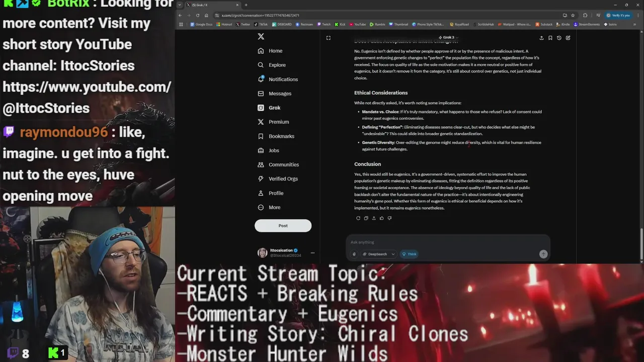644x362 pixels.
Task: Open Home in the X sidebar
Action: [270, 51]
